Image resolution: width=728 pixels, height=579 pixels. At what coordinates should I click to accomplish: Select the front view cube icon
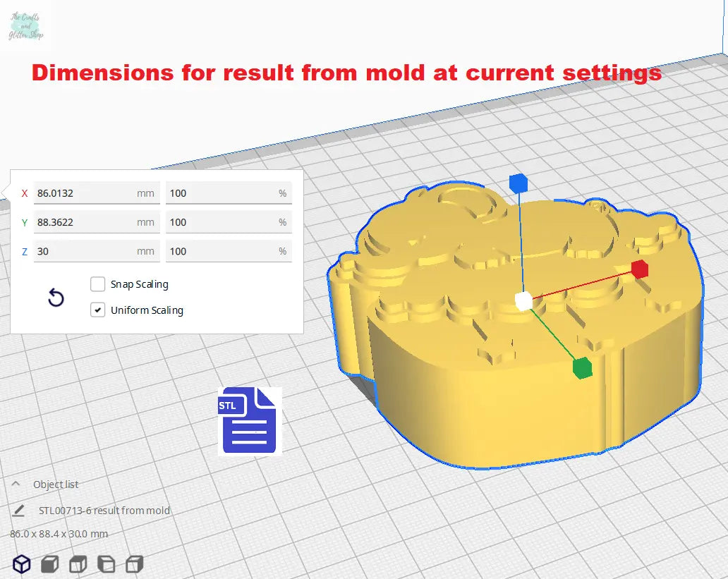coord(49,564)
